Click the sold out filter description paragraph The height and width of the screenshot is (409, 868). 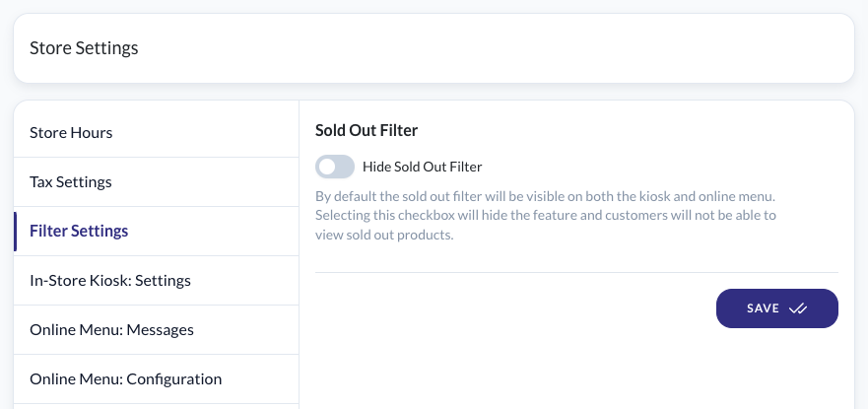pos(546,216)
